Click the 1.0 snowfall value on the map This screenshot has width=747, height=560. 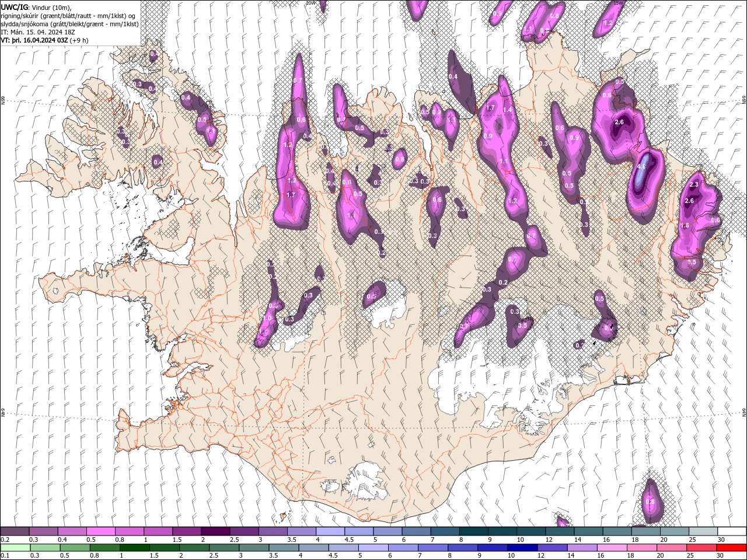[x=267, y=318]
